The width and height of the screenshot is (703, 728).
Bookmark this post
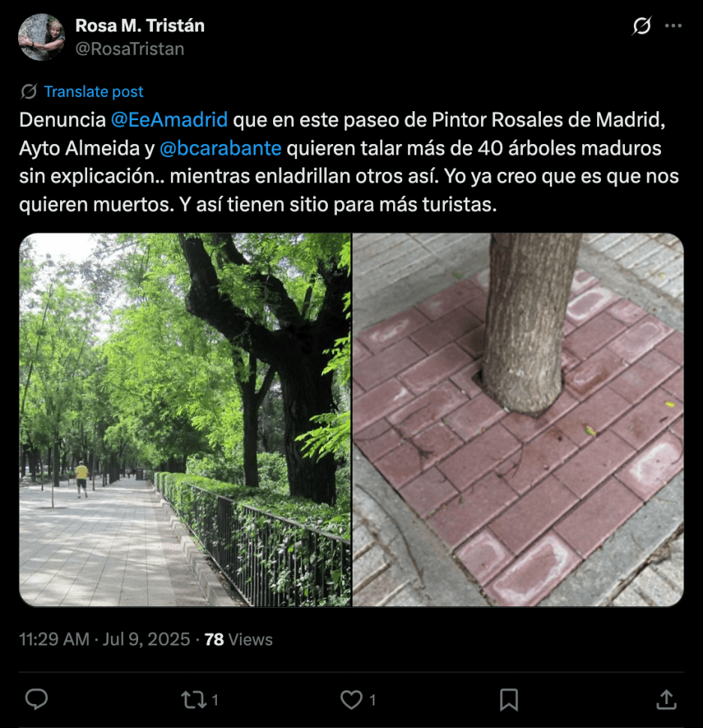tap(509, 699)
